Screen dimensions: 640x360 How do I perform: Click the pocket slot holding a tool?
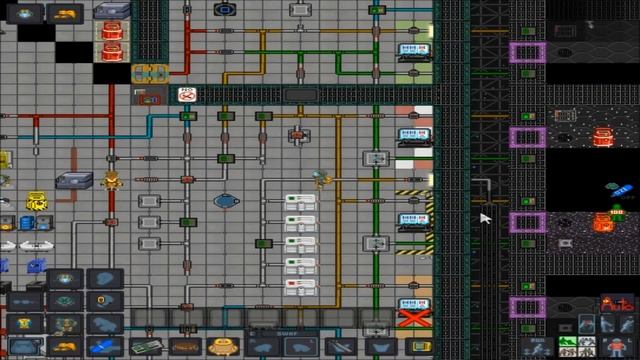click(x=342, y=347)
